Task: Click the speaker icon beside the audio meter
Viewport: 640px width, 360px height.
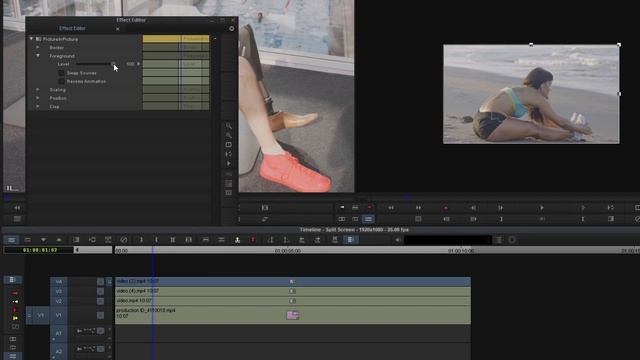Action: (x=398, y=240)
